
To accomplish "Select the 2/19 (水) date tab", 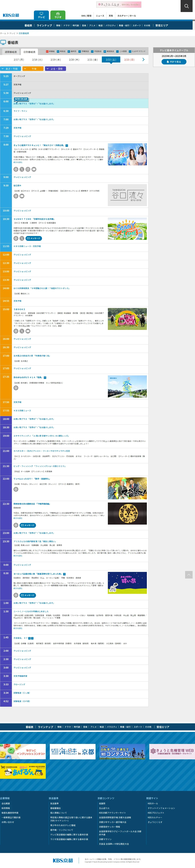I will [56, 60].
